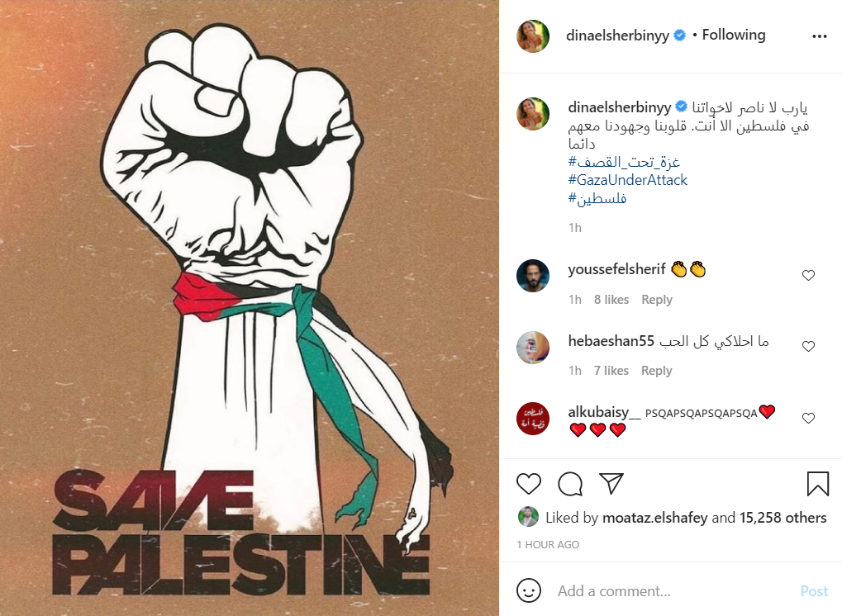Like the post with the heart icon

528,483
